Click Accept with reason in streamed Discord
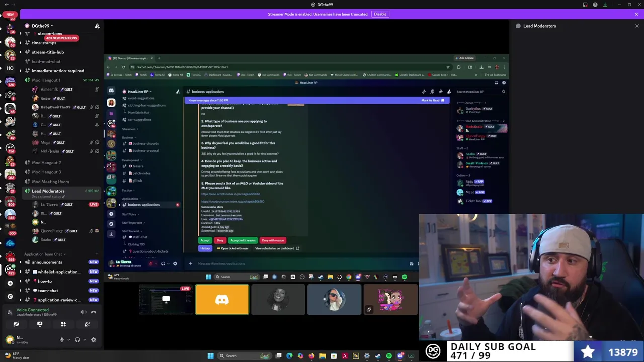Screen dimensions: 644x362 click(243, 240)
